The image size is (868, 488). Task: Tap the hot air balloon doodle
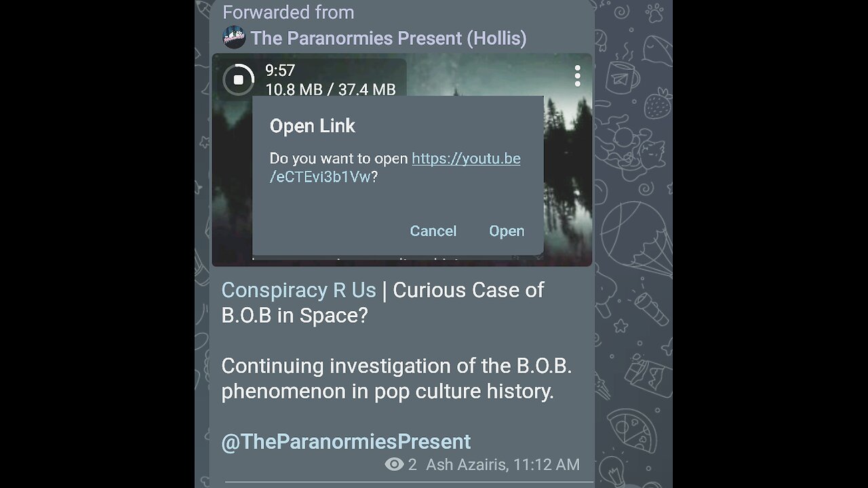click(633, 240)
